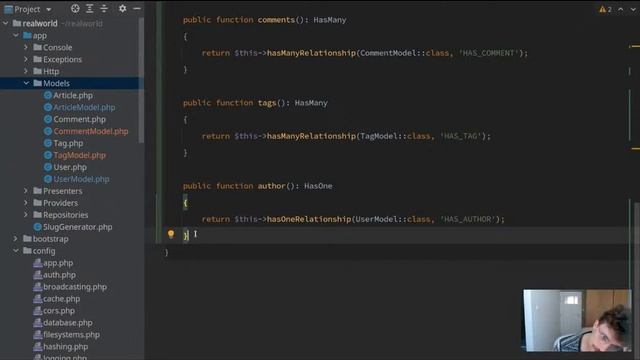Click the Article.php class icon

click(48, 96)
